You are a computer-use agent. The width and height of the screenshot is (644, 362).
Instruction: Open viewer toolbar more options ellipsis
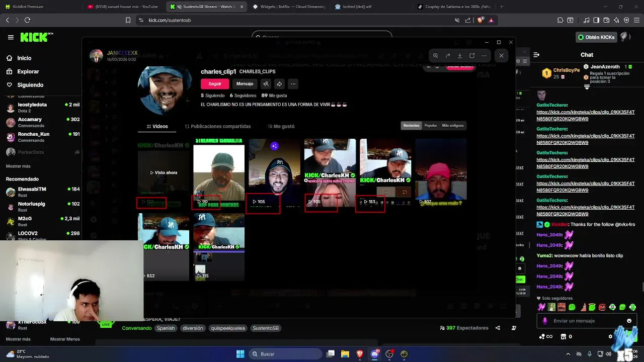[x=484, y=56]
